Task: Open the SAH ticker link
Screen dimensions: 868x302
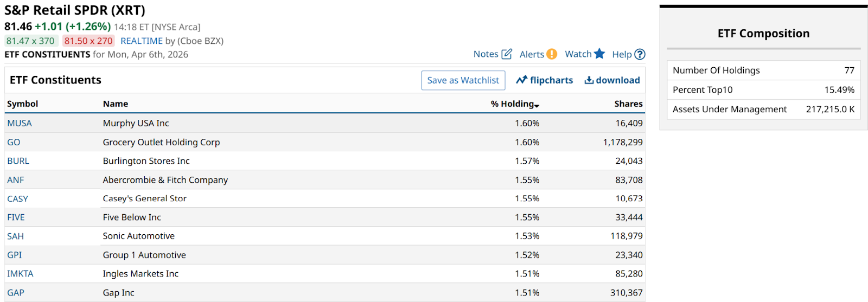Action: click(15, 236)
